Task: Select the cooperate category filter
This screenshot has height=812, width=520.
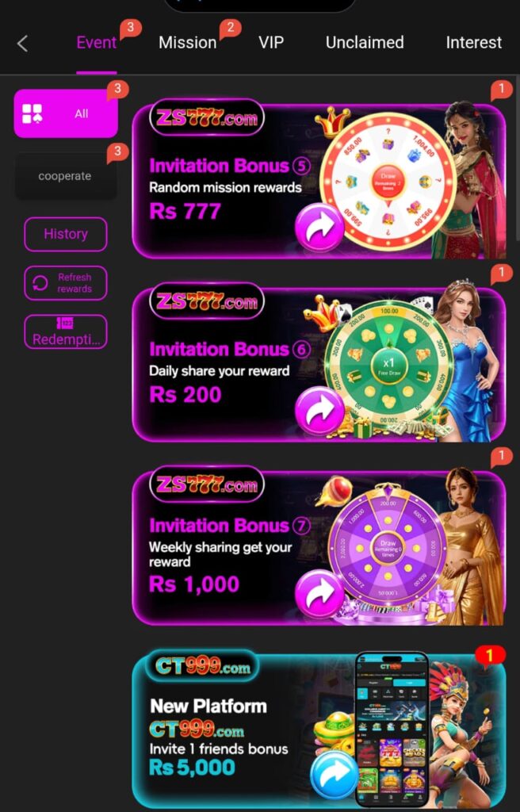Action: pos(65,176)
